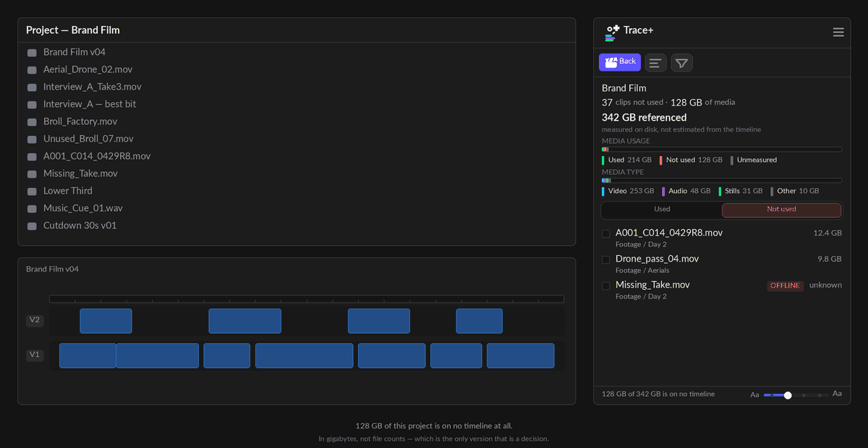The image size is (868, 448).
Task: Click the unknown size value for Missing_Take.mov
Action: [x=825, y=285]
